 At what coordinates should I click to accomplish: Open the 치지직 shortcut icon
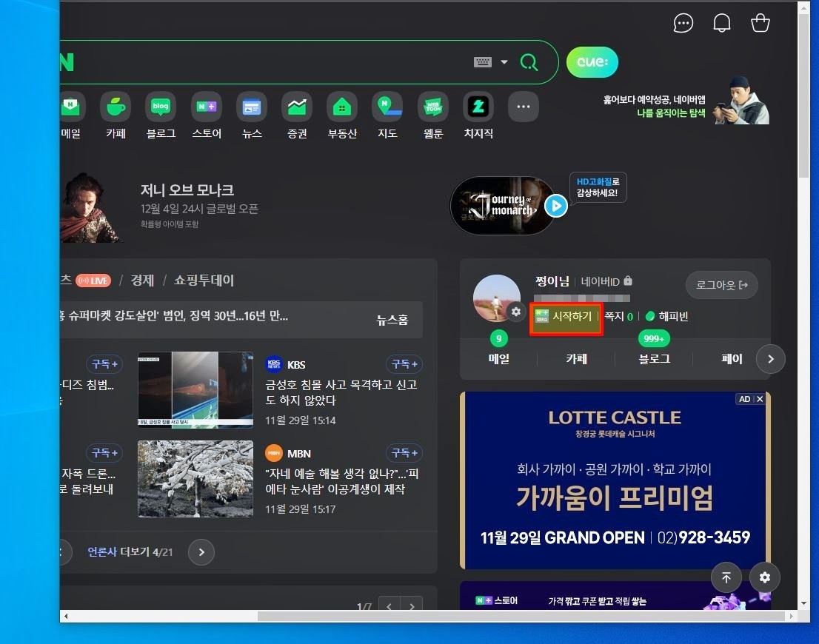coord(478,107)
